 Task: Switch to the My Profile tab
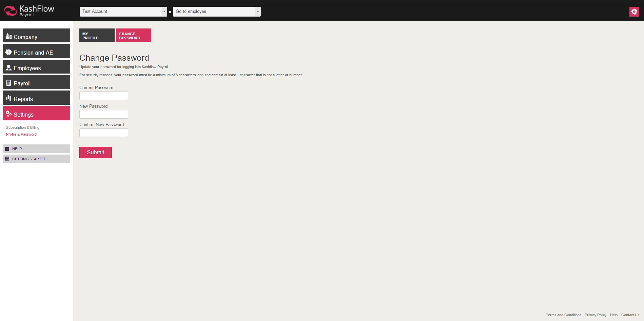97,36
